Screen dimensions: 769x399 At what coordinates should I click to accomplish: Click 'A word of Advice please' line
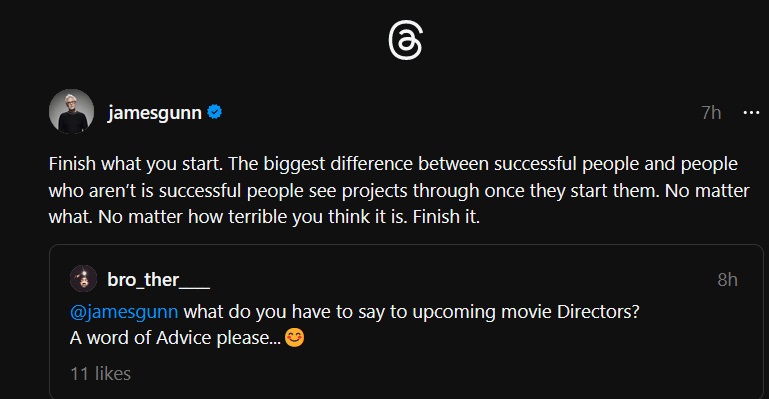177,338
